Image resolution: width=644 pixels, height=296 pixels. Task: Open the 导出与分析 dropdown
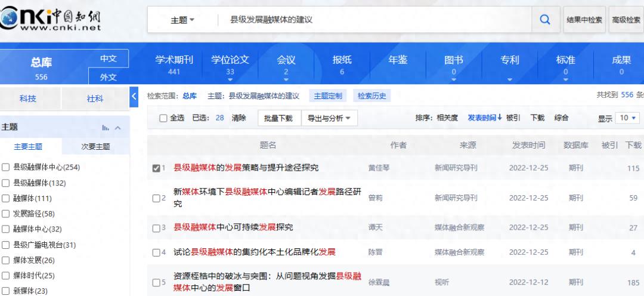[329, 118]
